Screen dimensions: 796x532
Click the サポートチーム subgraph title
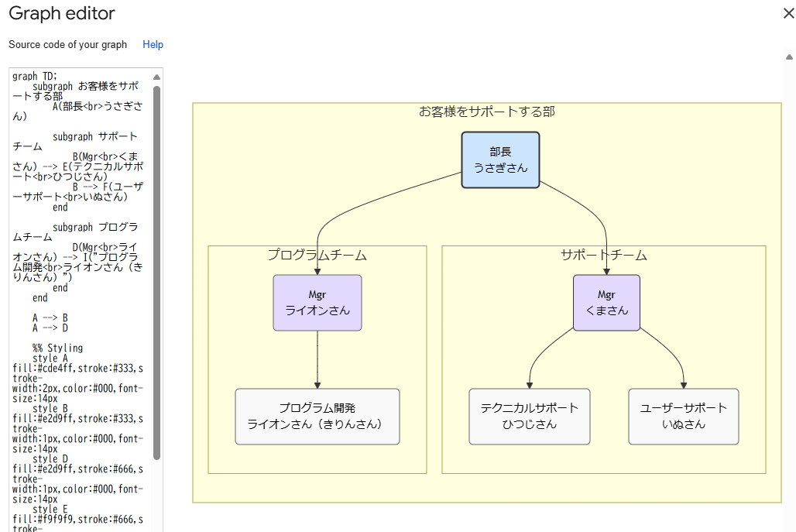point(604,255)
